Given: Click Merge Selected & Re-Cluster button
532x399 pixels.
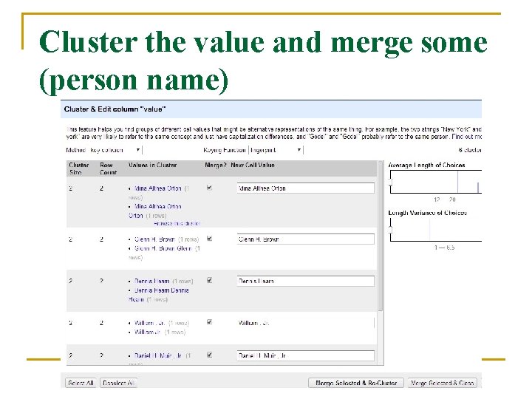Looking at the screenshot, I should pos(356,383).
